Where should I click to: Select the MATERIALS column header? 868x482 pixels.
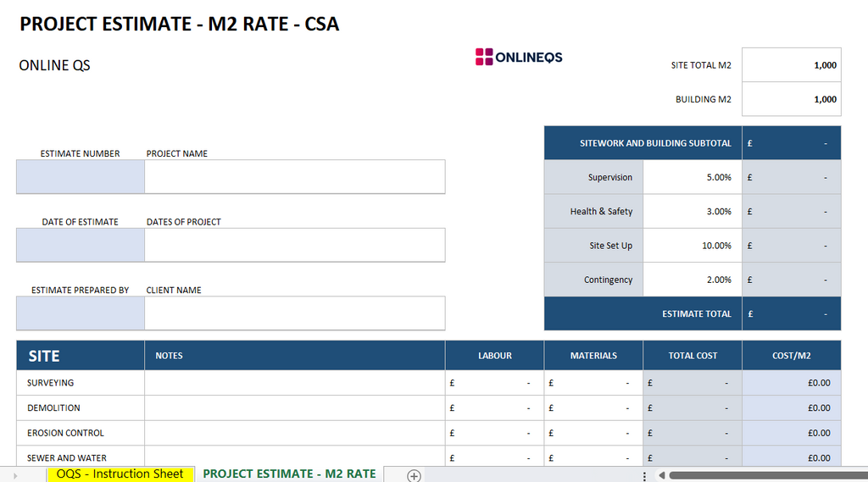[593, 356]
